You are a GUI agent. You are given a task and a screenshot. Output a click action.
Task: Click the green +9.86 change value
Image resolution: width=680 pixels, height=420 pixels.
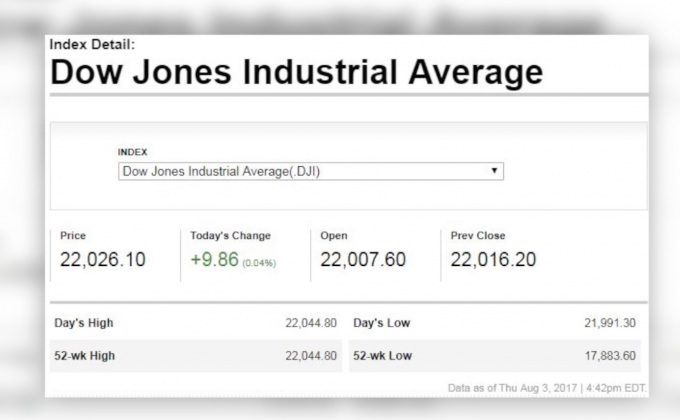click(212, 260)
